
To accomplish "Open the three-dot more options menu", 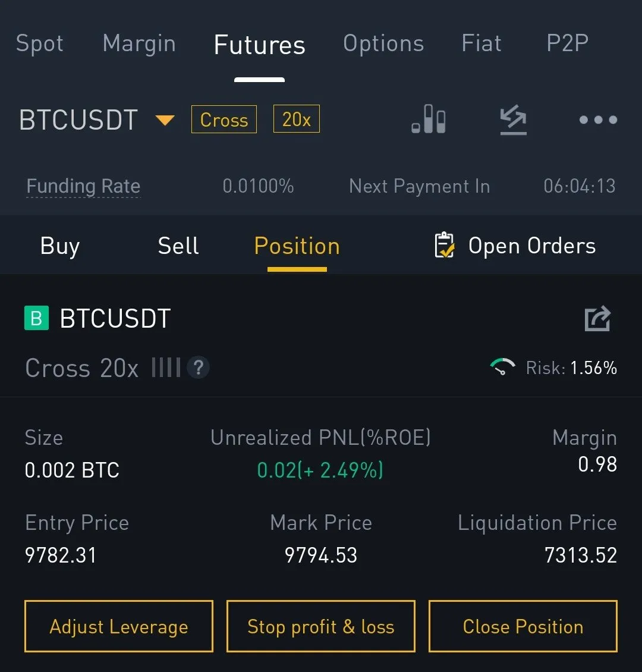I will [598, 120].
